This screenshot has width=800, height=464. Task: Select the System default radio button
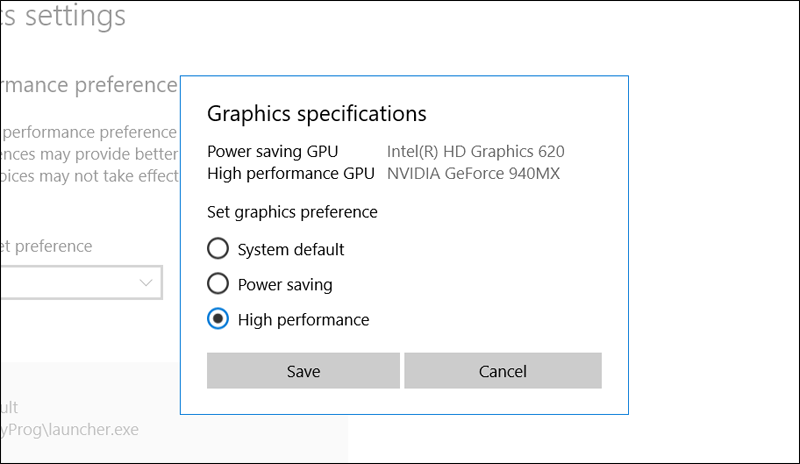(x=217, y=249)
